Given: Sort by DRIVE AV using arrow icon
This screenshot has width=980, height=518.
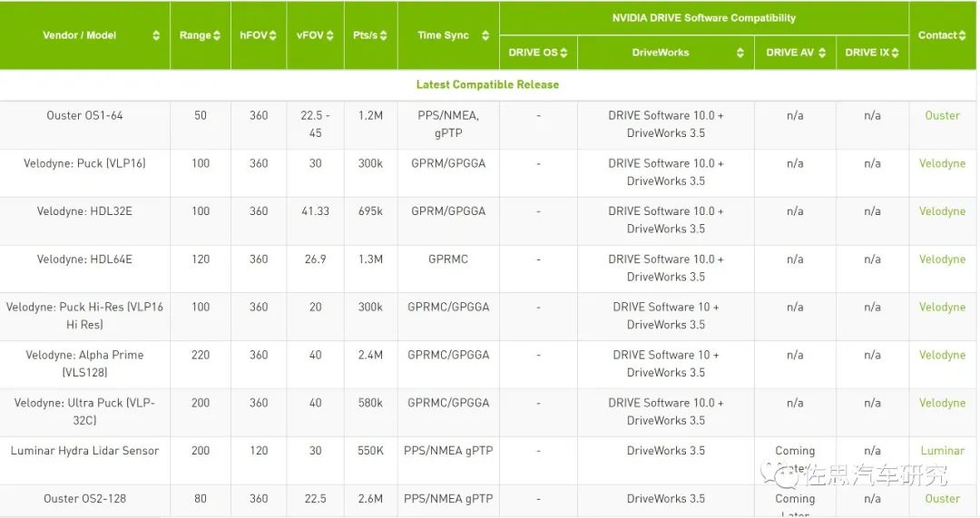Looking at the screenshot, I should (821, 54).
